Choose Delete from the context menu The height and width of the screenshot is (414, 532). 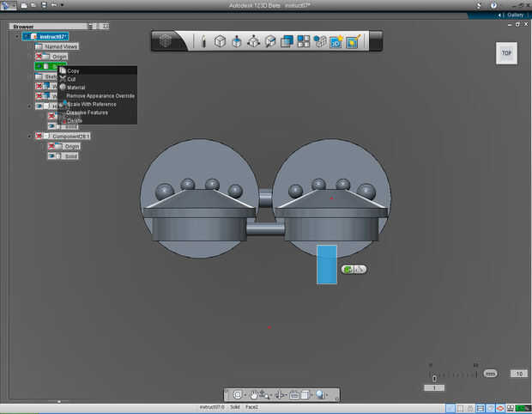click(97, 120)
